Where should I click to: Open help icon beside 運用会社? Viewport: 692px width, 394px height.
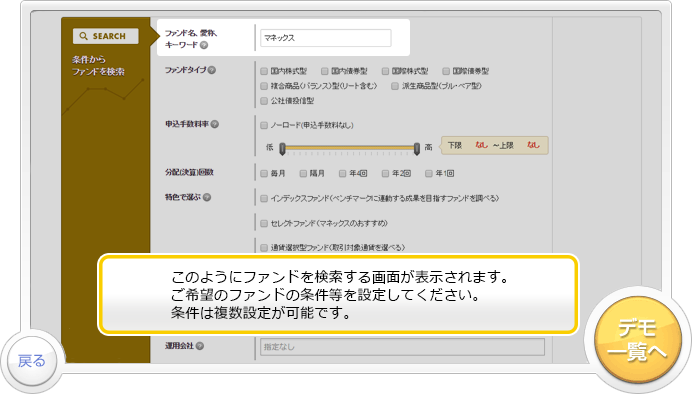(199, 346)
